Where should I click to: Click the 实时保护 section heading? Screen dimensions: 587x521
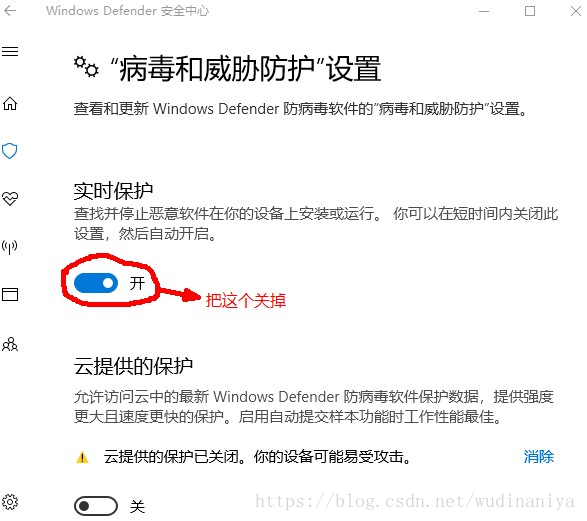pos(113,191)
